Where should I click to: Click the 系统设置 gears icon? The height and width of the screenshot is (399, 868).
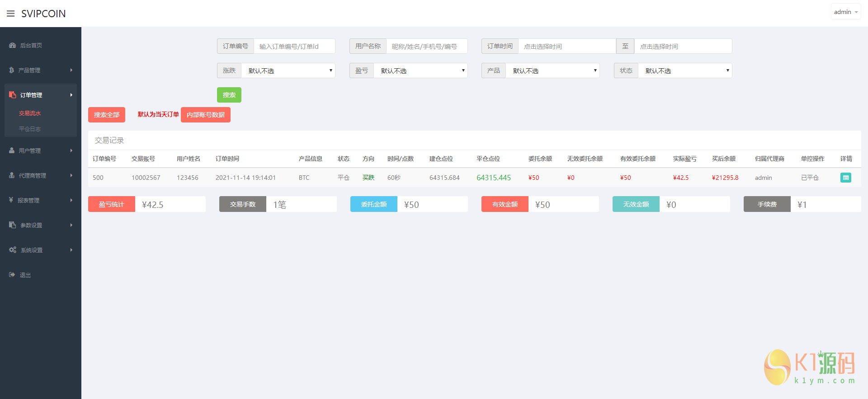13,250
